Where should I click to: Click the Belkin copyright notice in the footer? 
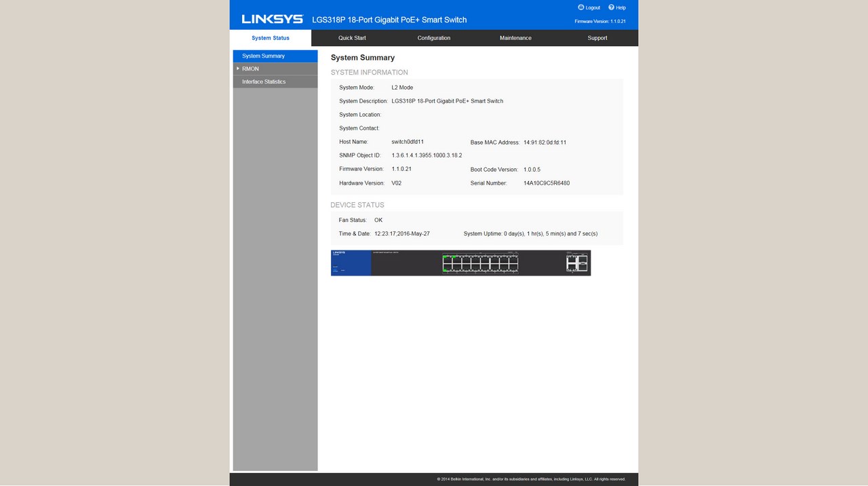click(x=532, y=479)
